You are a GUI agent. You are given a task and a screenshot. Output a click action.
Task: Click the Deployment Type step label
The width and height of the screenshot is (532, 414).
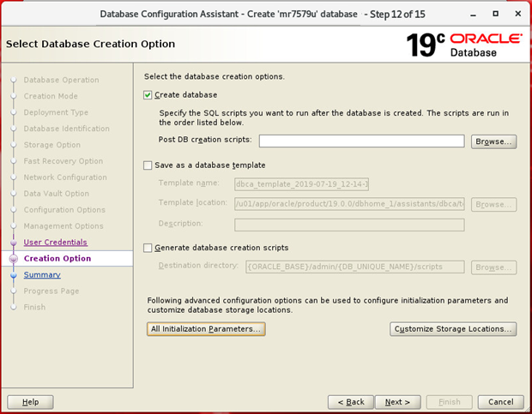[x=56, y=112]
